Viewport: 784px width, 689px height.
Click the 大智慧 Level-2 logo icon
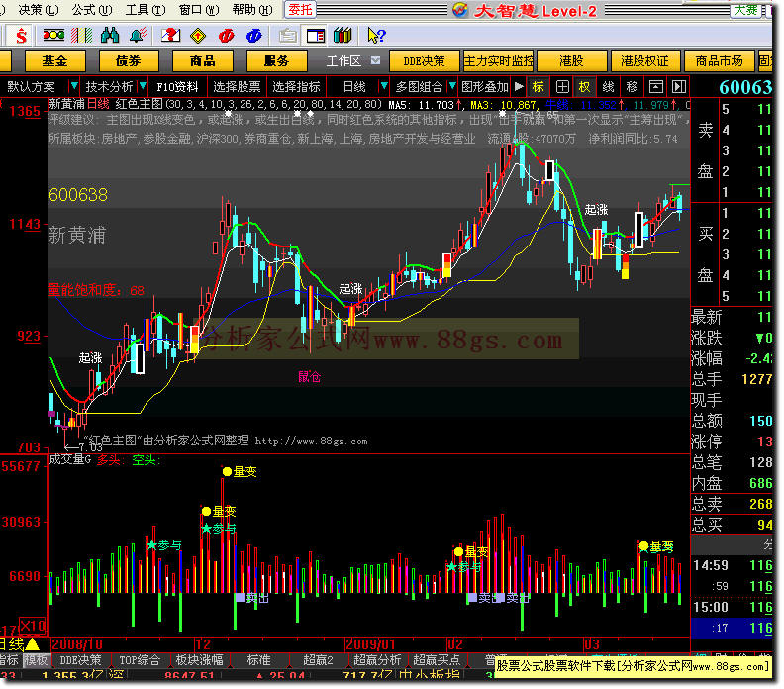coord(459,10)
